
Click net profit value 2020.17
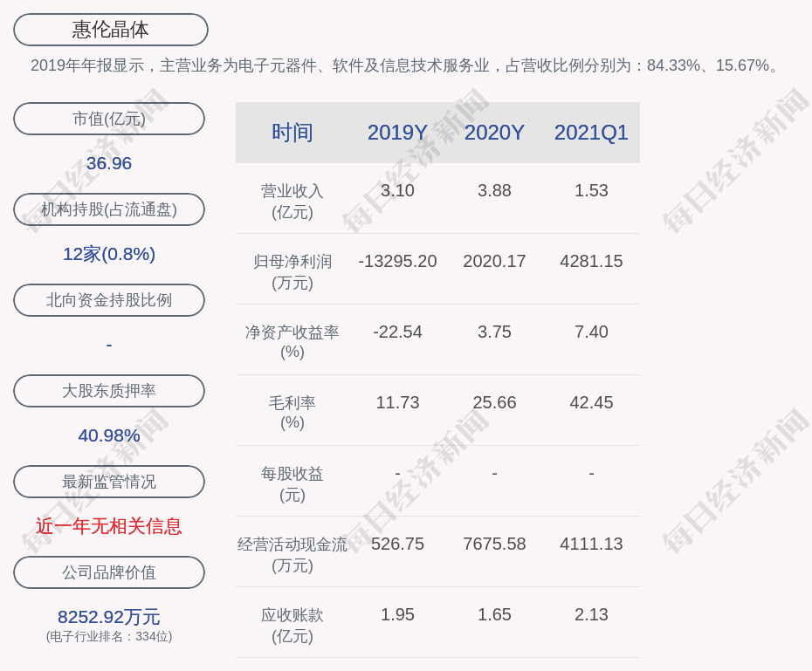point(494,261)
